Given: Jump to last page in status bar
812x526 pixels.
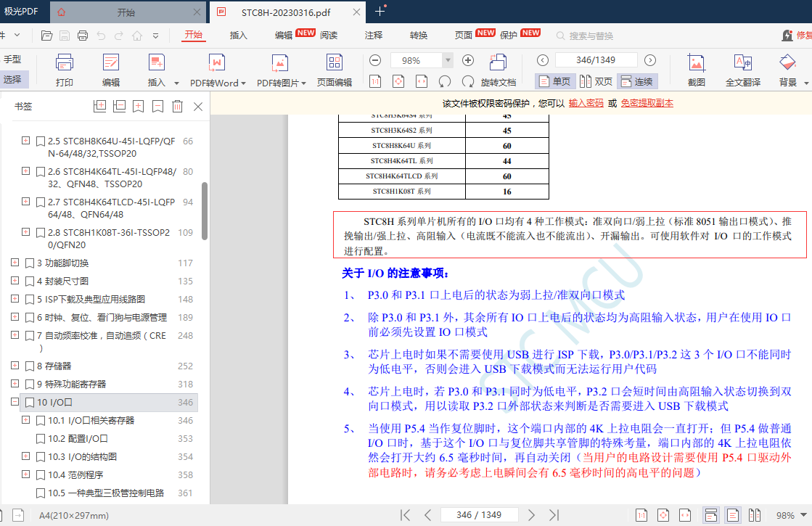Looking at the screenshot, I should [554, 515].
